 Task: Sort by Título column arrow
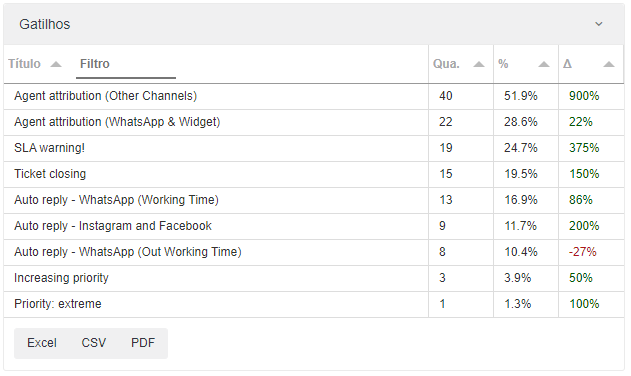tap(56, 64)
